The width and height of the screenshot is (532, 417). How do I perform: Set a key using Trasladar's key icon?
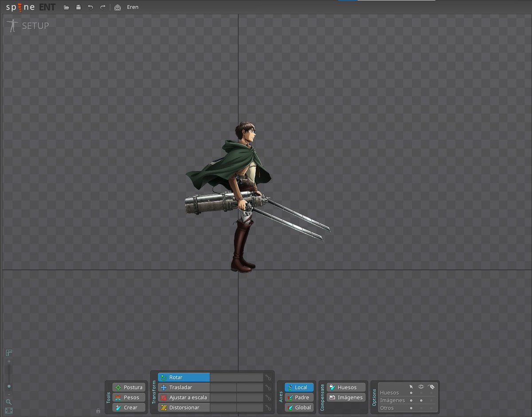click(x=268, y=387)
